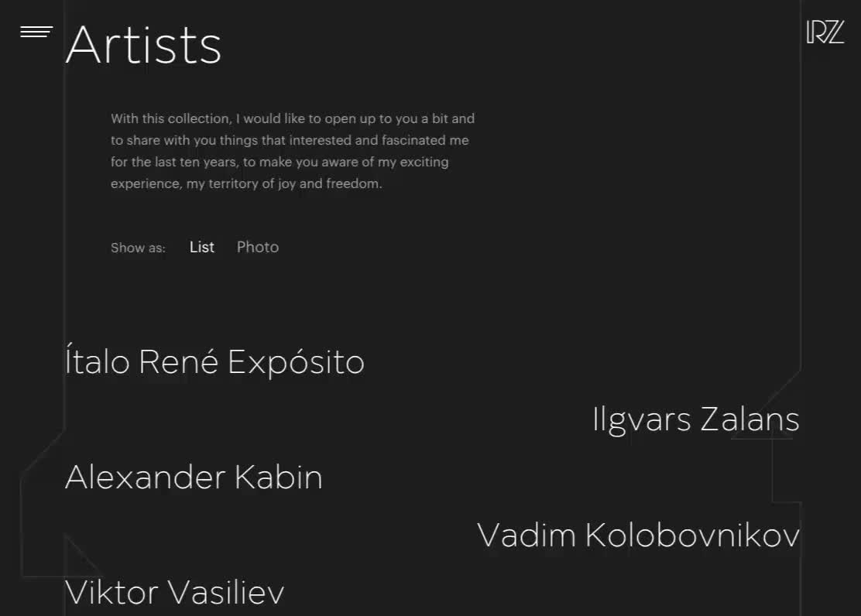
Task: Click the introduction paragraph text
Action: pos(293,151)
